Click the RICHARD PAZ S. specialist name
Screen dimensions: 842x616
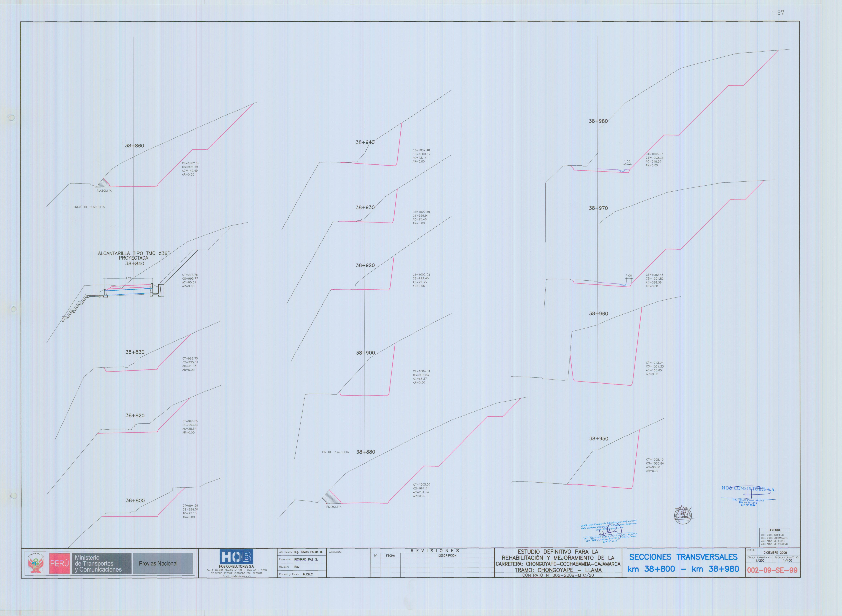[306, 559]
